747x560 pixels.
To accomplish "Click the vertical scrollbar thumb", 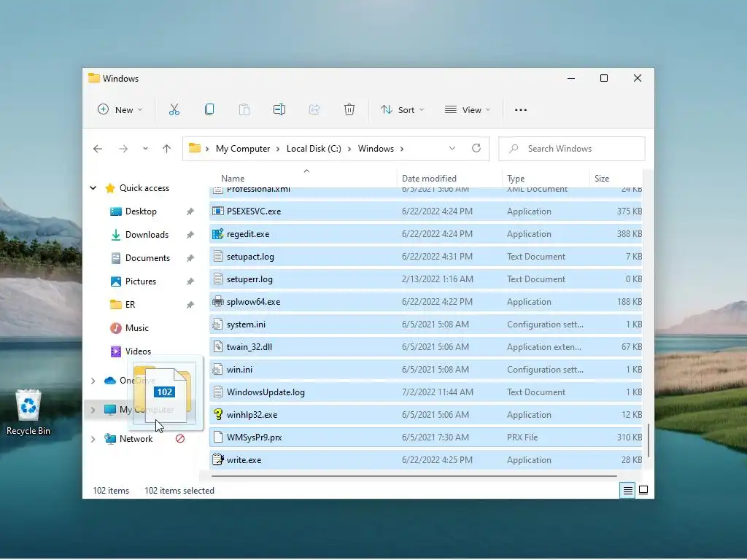I will pos(649,440).
